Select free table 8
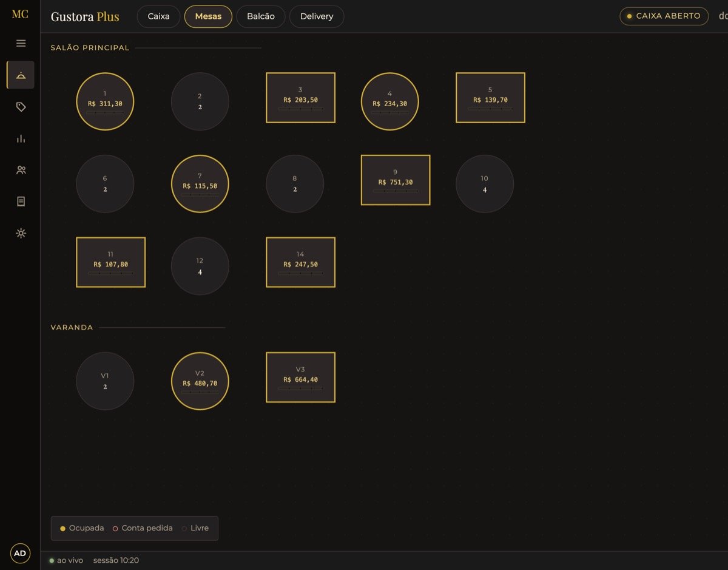Viewport: 728px width, 570px height. [295, 184]
